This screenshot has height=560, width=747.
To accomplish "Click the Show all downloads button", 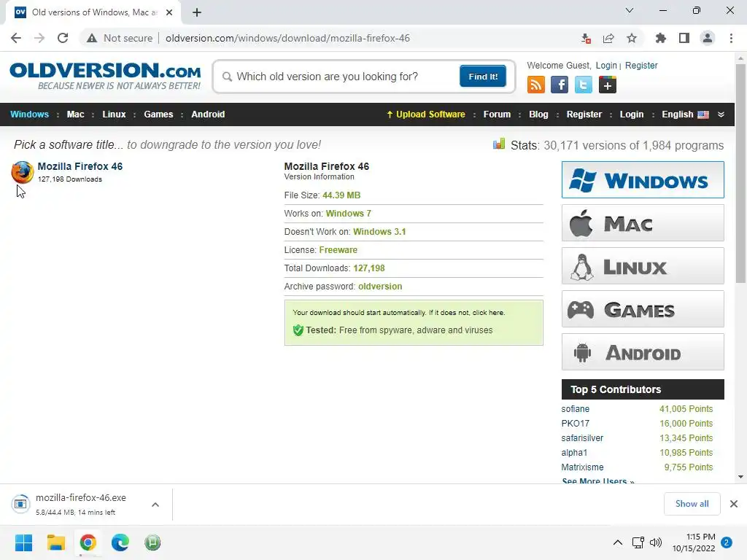I will coord(692,504).
